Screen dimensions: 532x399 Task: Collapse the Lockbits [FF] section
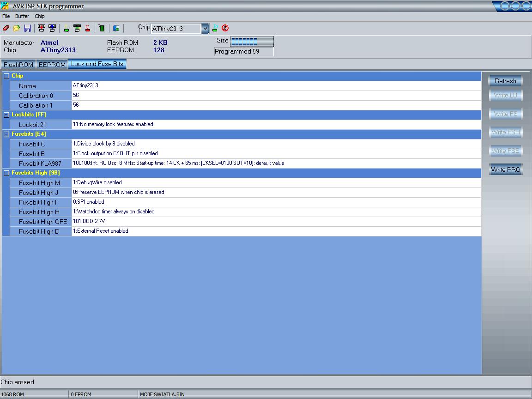pos(6,115)
